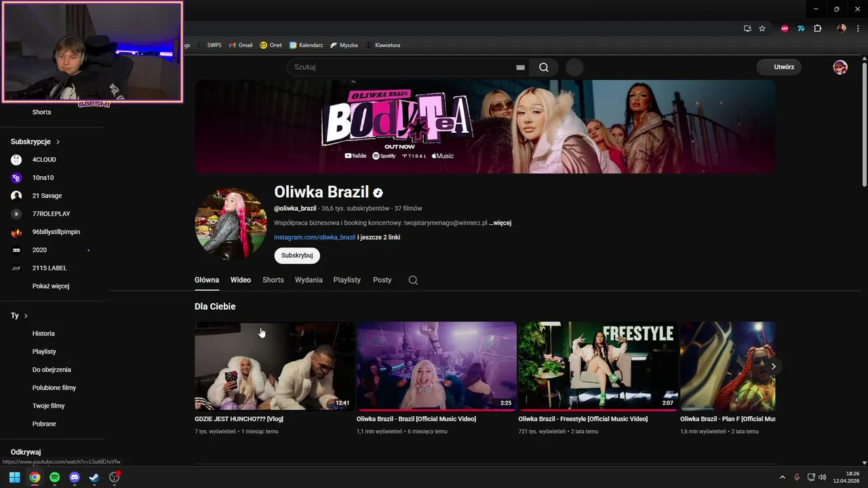Screen dimensions: 868x488
Task: Open the Chrome extensions puzzle icon
Action: [817, 28]
